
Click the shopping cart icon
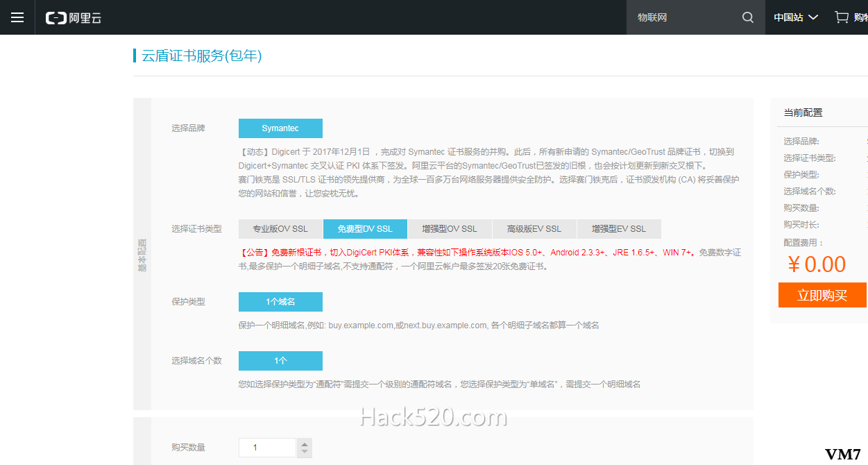(842, 17)
